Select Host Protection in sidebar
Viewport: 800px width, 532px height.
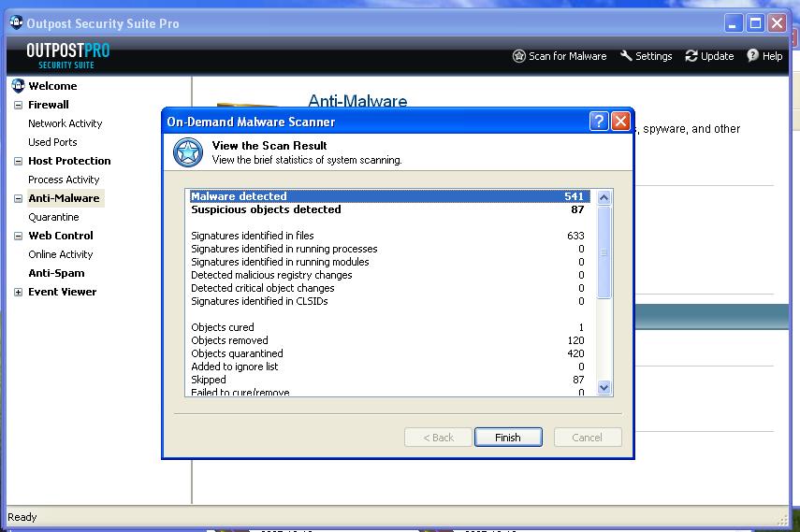[x=69, y=161]
